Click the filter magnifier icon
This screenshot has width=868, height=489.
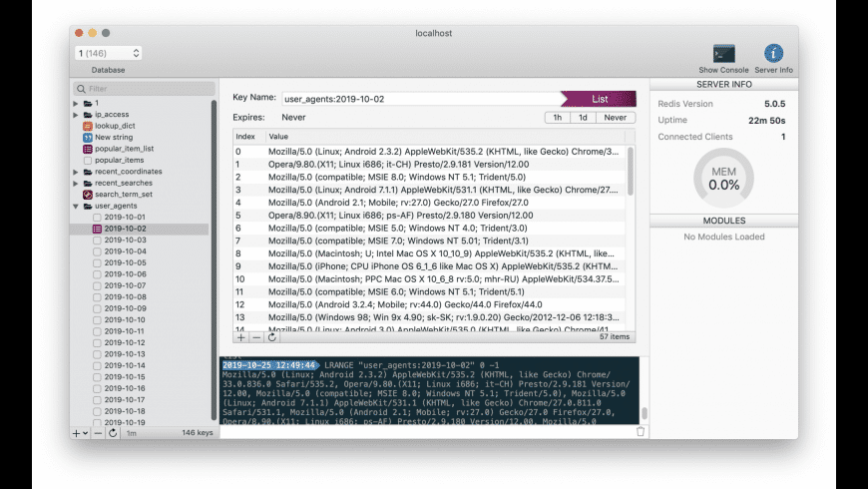(82, 89)
